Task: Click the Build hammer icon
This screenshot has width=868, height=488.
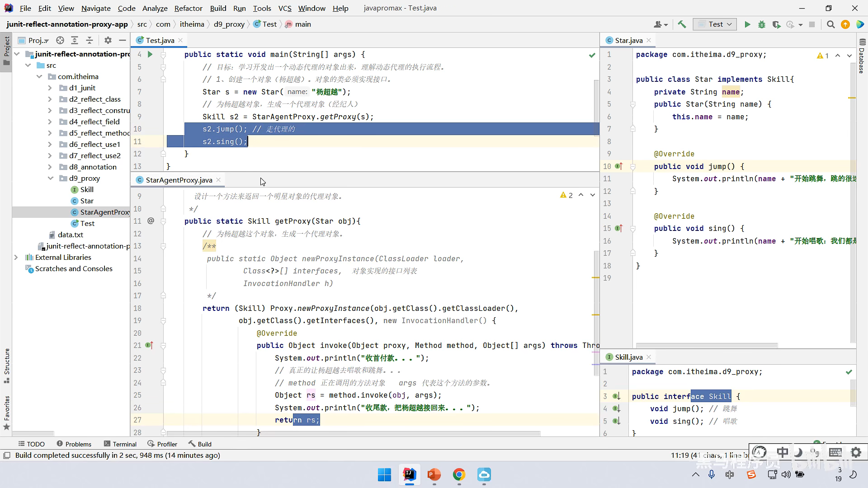Action: click(x=682, y=24)
